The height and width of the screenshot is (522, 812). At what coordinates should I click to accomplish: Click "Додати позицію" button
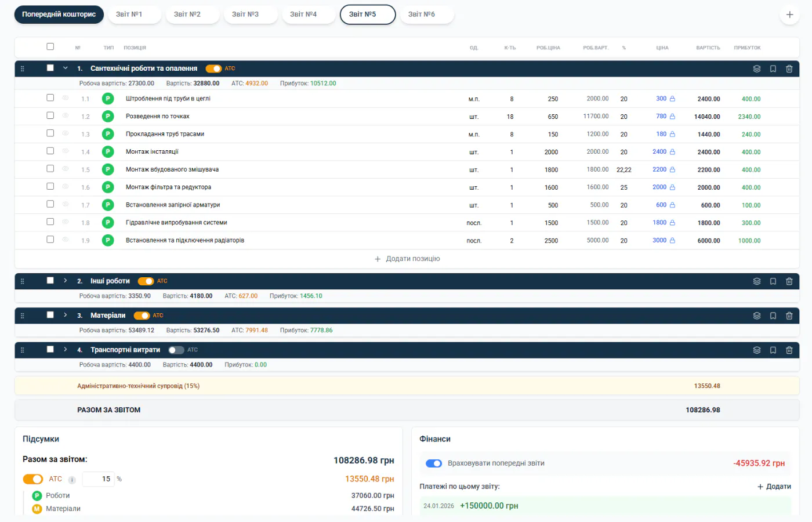pyautogui.click(x=407, y=259)
